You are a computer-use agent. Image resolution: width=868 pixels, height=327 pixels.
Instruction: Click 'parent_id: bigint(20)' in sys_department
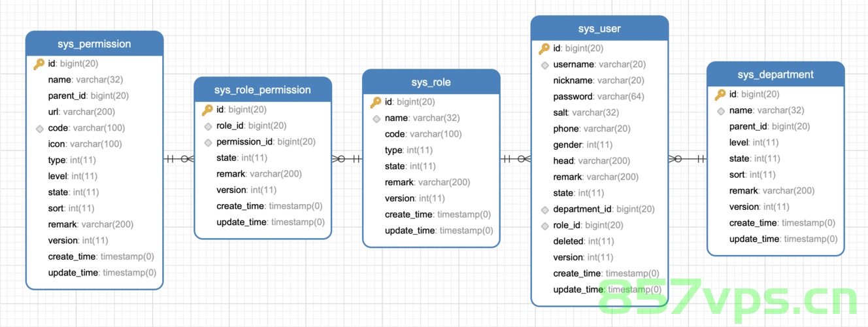pos(770,126)
